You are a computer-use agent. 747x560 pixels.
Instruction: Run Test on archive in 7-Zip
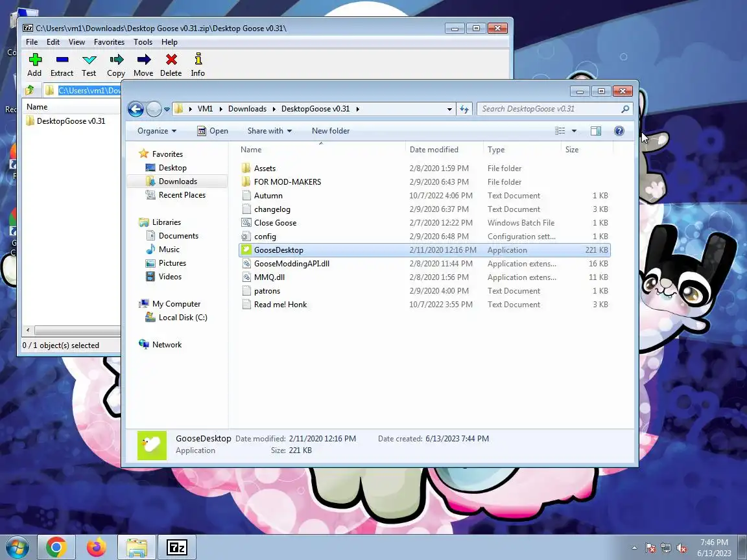click(x=89, y=65)
